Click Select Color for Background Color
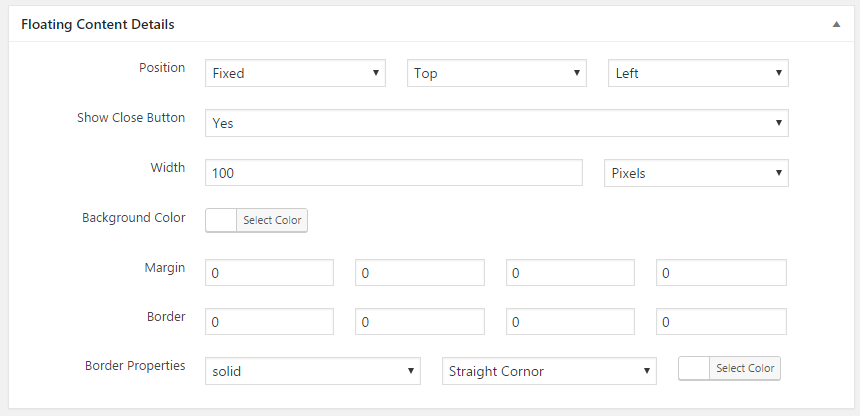Image resolution: width=860 pixels, height=416 pixels. 272,220
